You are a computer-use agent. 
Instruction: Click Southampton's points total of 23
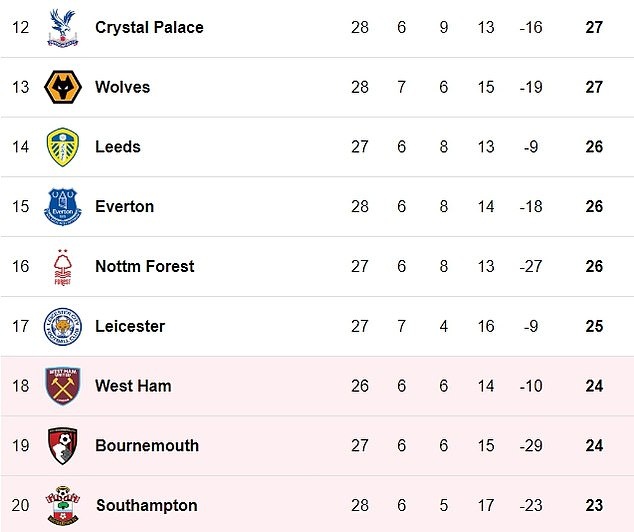coord(594,506)
